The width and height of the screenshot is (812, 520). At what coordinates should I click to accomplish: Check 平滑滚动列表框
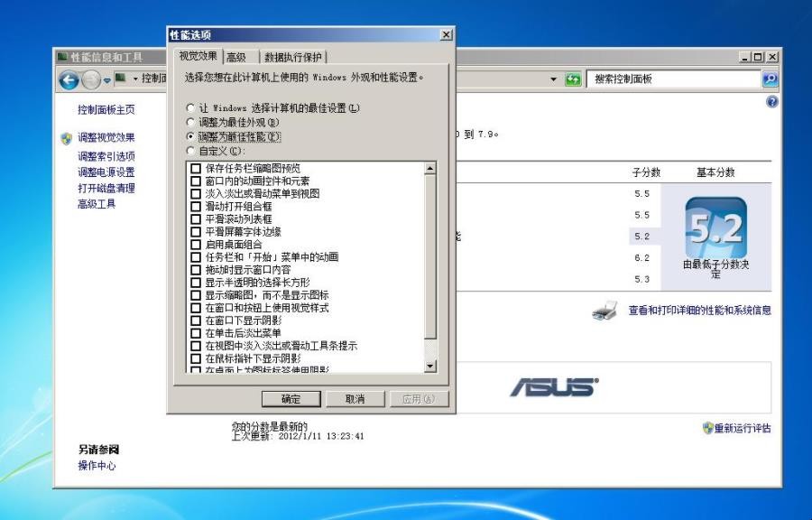tap(196, 219)
